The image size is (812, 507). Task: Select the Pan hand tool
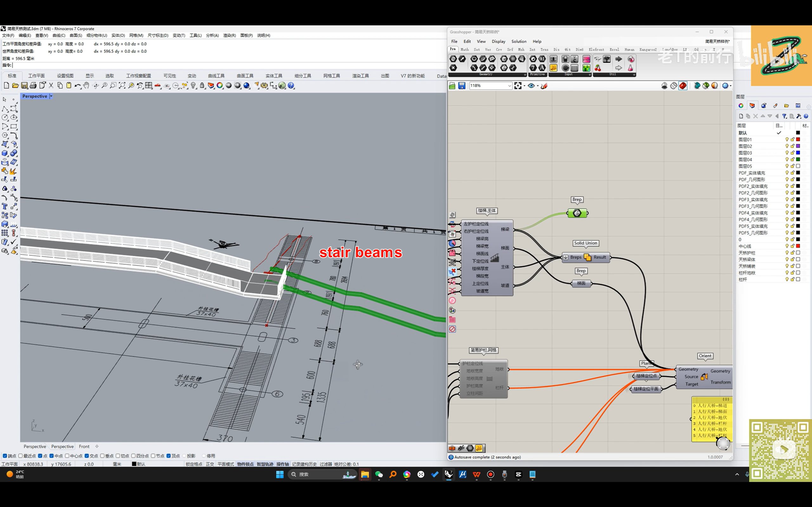click(x=86, y=86)
